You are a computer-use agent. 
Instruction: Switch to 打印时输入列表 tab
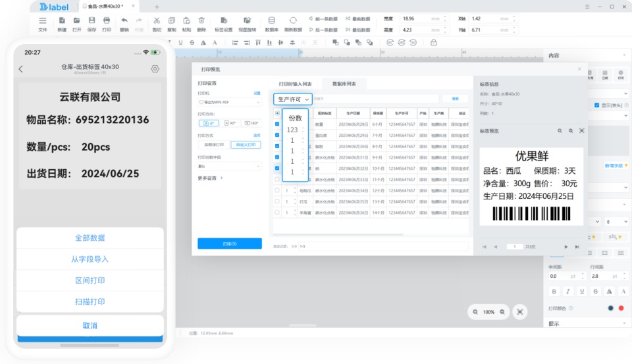(295, 84)
